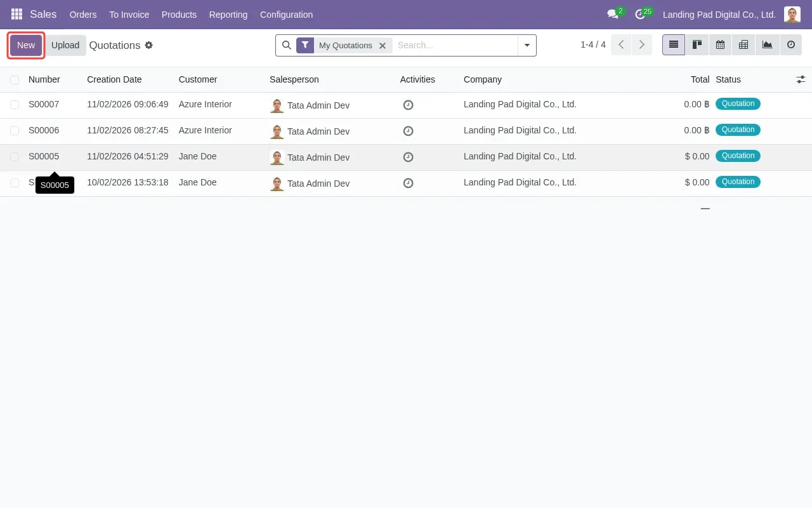Open the optional columns selector
Screen dimensions: 812x508
coord(801,79)
